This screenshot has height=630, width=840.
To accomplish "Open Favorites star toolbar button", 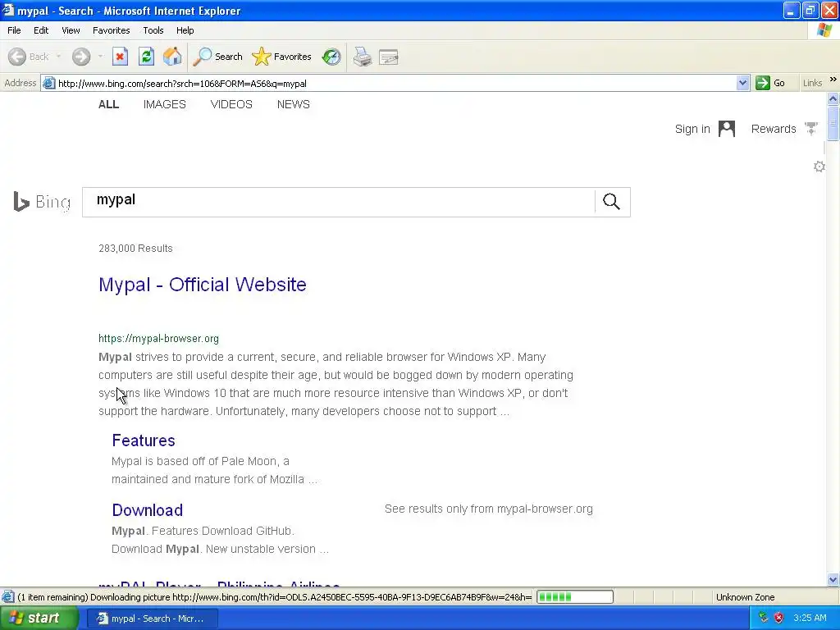I will click(x=281, y=57).
